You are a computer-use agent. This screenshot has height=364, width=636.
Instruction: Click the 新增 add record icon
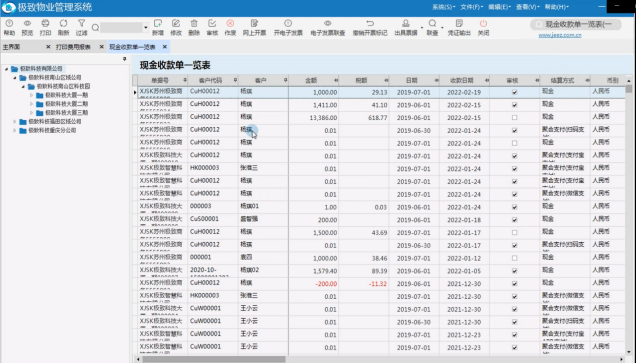tap(158, 24)
